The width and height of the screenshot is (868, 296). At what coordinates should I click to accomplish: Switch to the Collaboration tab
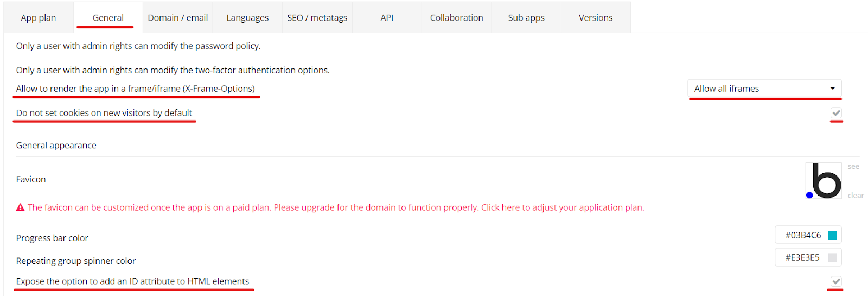pos(457,18)
